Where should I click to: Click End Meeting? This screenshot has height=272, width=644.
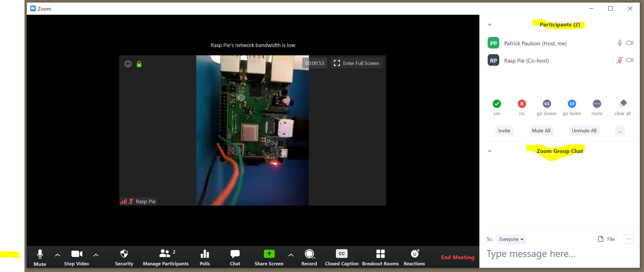click(x=457, y=257)
